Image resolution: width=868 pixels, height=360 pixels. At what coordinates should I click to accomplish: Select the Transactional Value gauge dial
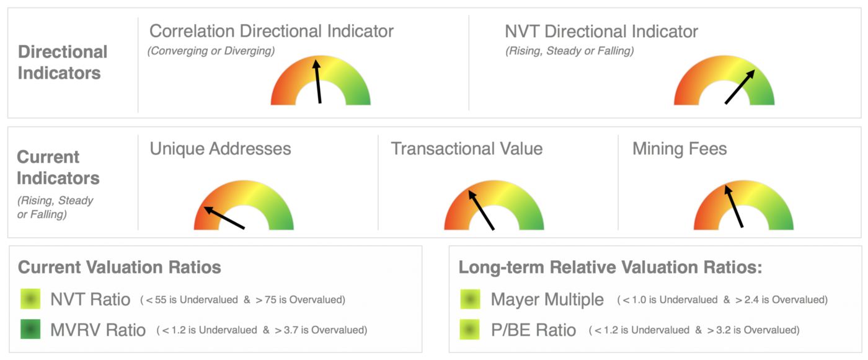(494, 205)
